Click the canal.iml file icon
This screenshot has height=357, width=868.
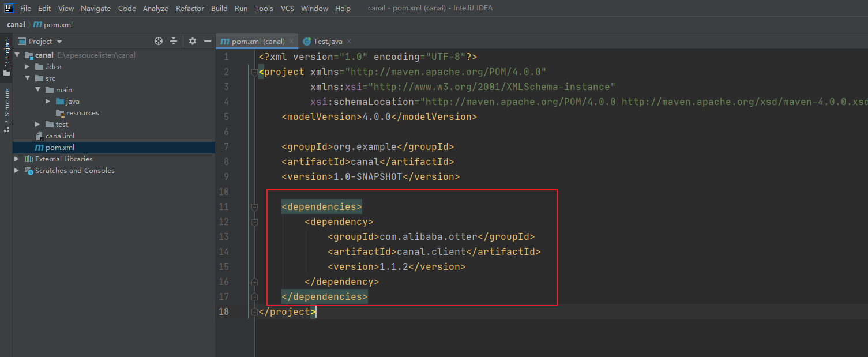[x=39, y=136]
